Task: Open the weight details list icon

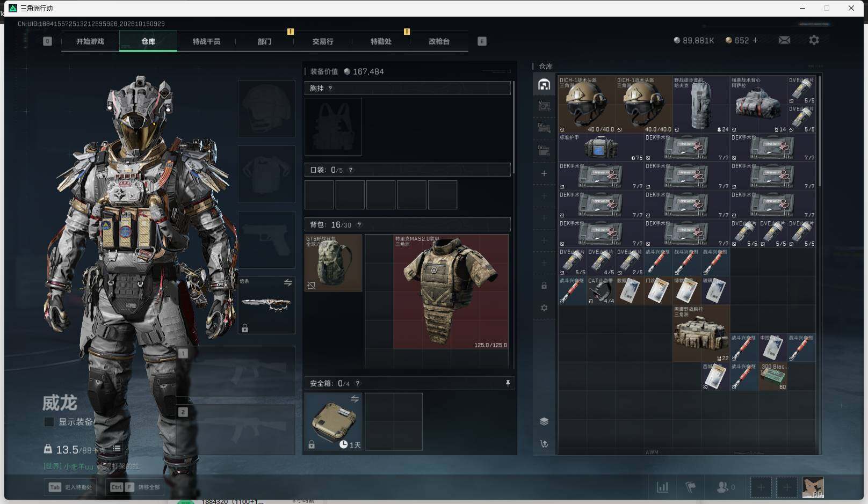Action: pos(117,449)
